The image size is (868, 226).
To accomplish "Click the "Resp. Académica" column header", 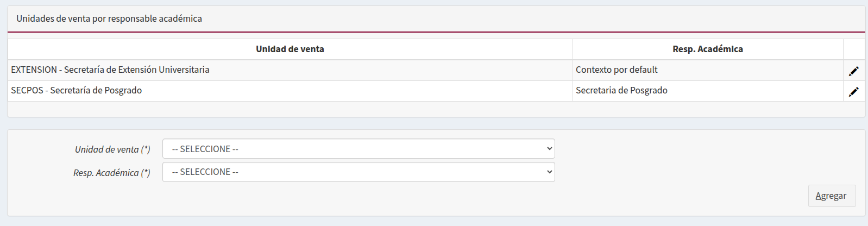I will 707,49.
